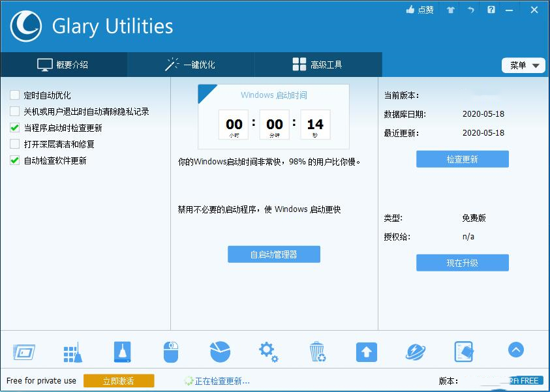Open the uninstall manager trash icon
Screen dimensions: 550x392
pos(318,352)
